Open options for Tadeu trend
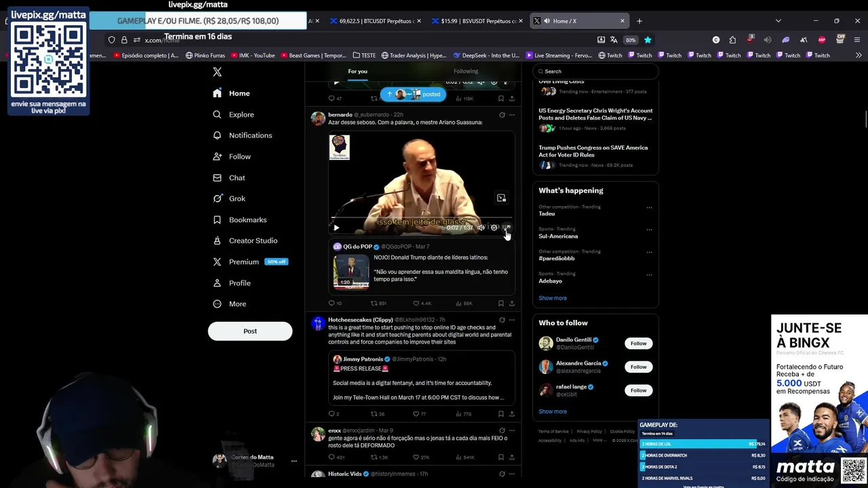868x488 pixels. [x=649, y=207]
